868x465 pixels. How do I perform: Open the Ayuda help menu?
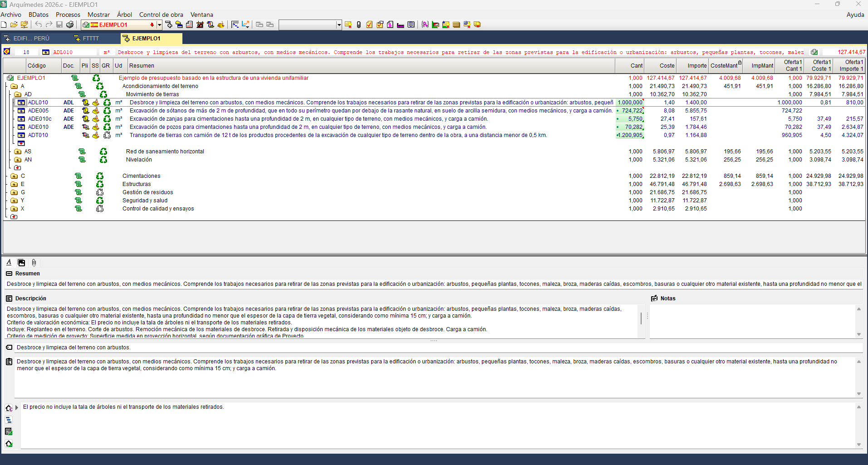855,15
